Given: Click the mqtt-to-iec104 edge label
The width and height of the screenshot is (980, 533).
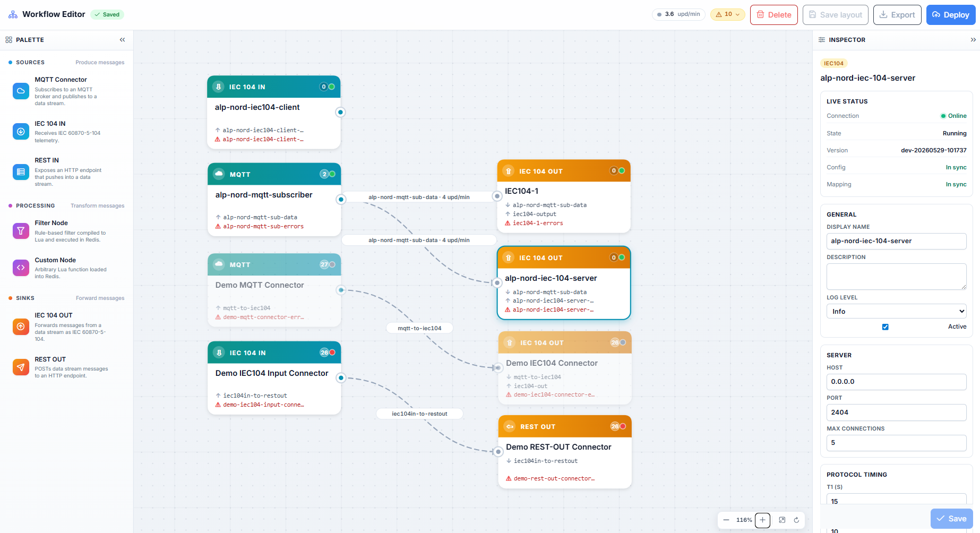Looking at the screenshot, I should [419, 328].
